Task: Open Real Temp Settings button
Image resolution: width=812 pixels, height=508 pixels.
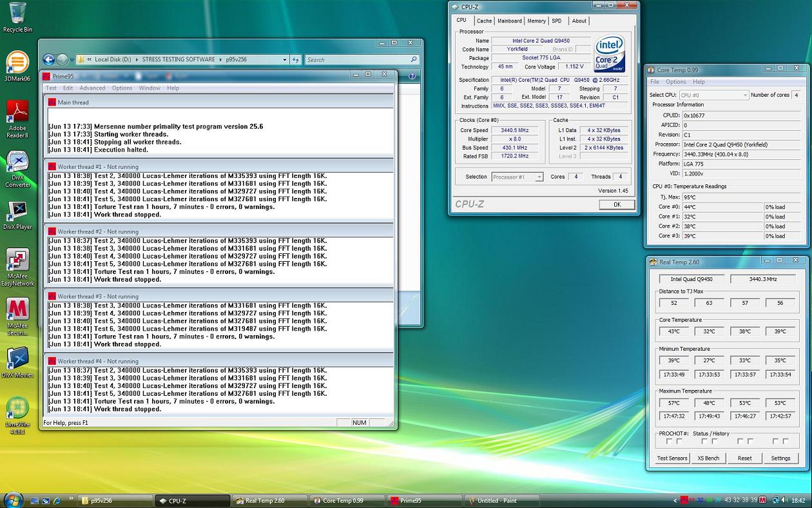Action: [781, 458]
